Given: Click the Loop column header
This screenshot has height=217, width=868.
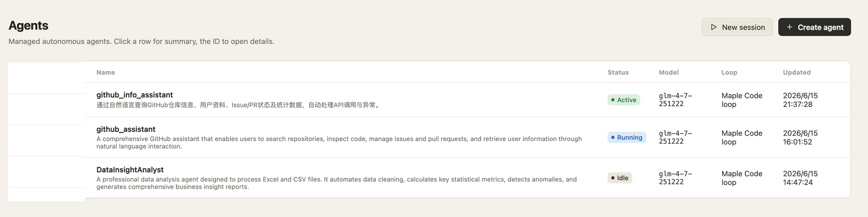Looking at the screenshot, I should [x=729, y=72].
